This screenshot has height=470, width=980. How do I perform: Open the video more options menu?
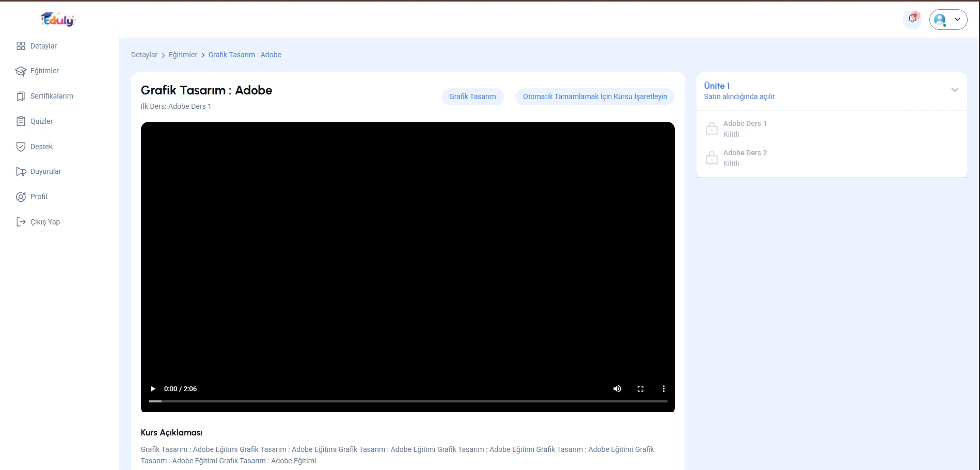pos(663,388)
